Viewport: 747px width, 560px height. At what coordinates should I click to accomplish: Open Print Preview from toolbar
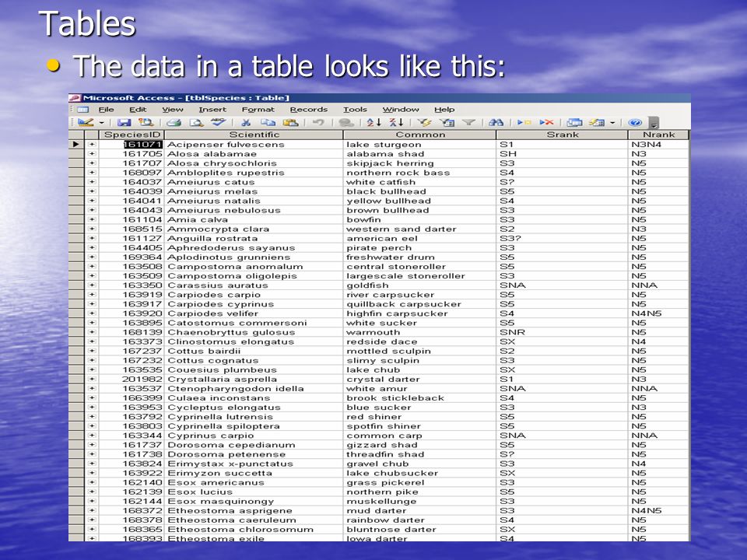coord(197,123)
